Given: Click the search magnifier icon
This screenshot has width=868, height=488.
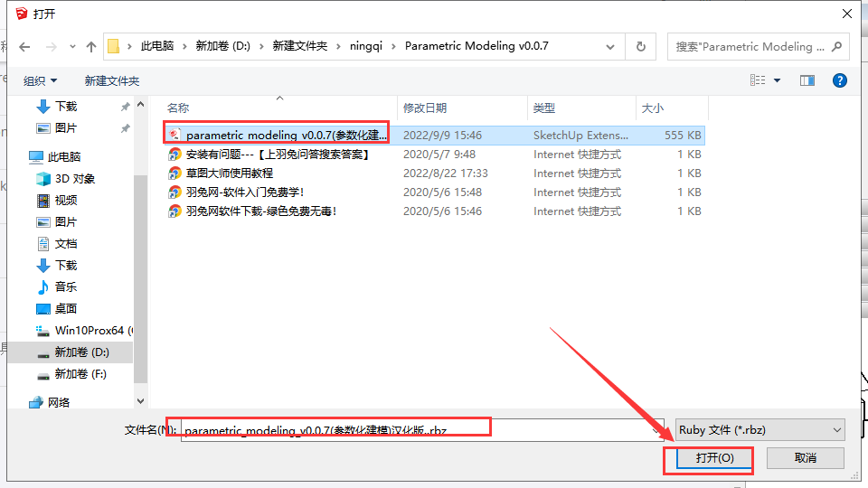Looking at the screenshot, I should point(836,46).
